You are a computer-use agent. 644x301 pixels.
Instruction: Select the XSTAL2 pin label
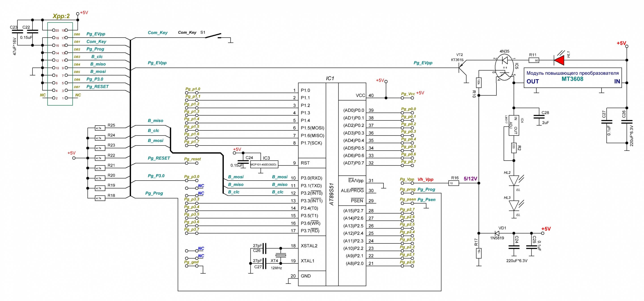309,246
